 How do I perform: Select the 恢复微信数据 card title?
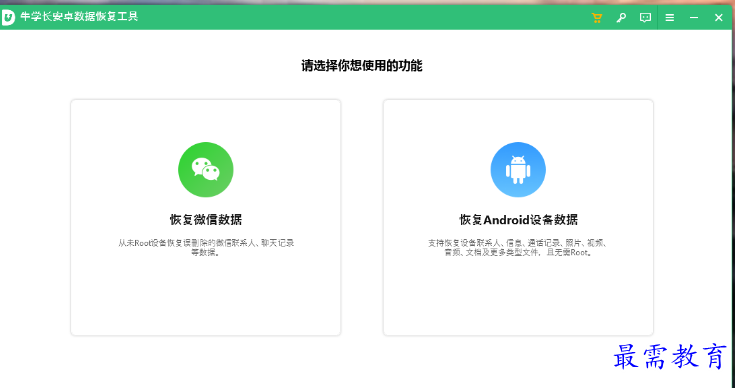[206, 220]
